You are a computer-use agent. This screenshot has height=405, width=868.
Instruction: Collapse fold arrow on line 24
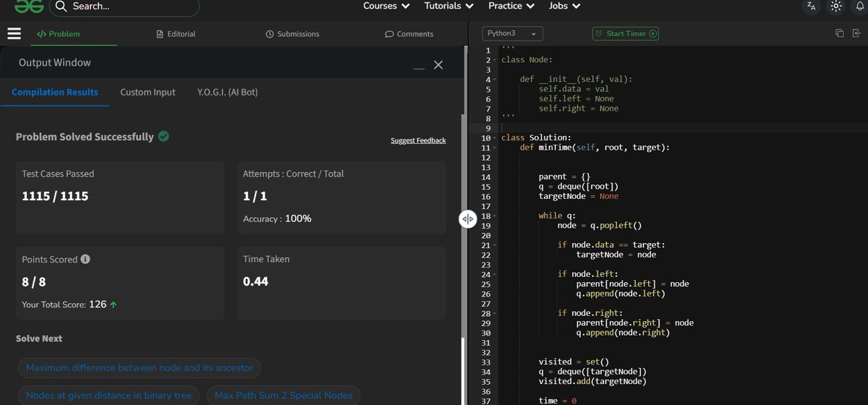click(x=496, y=274)
